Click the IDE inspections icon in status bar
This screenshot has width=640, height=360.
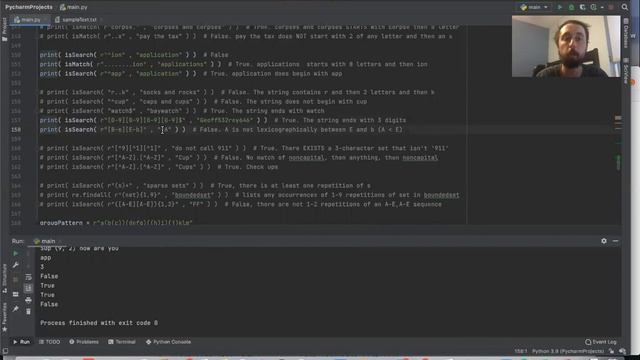click(622, 351)
